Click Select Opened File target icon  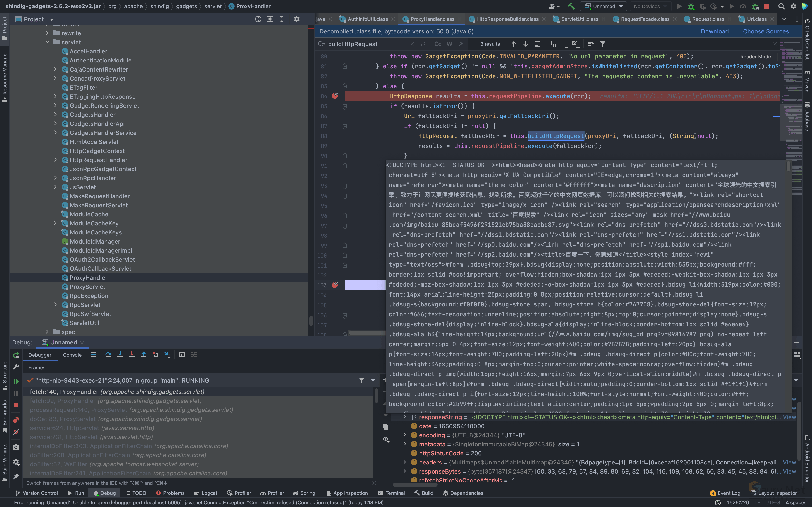pos(258,19)
